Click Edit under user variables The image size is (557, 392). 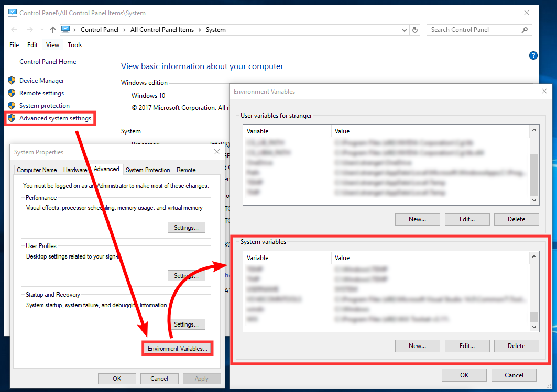coord(467,219)
